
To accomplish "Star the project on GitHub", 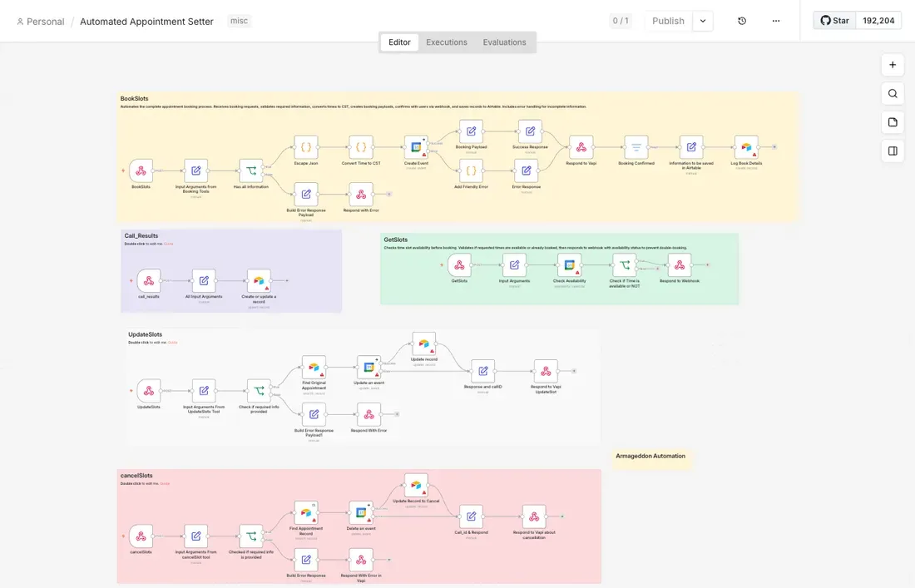I will 834,21.
